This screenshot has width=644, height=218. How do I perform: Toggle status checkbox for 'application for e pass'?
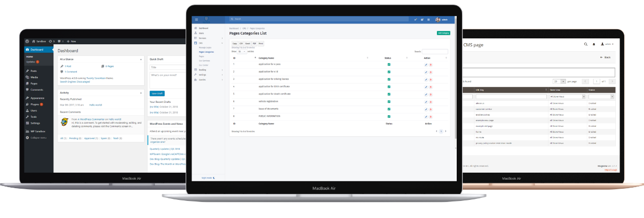click(389, 64)
